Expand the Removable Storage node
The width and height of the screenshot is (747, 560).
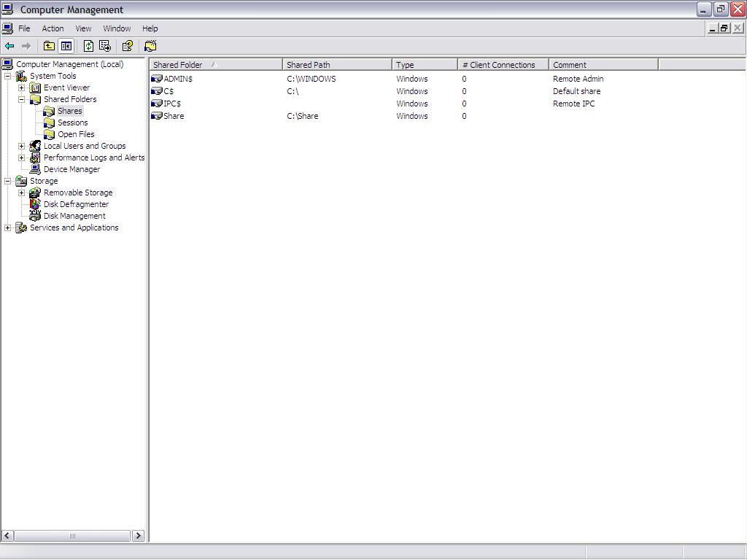[21, 192]
